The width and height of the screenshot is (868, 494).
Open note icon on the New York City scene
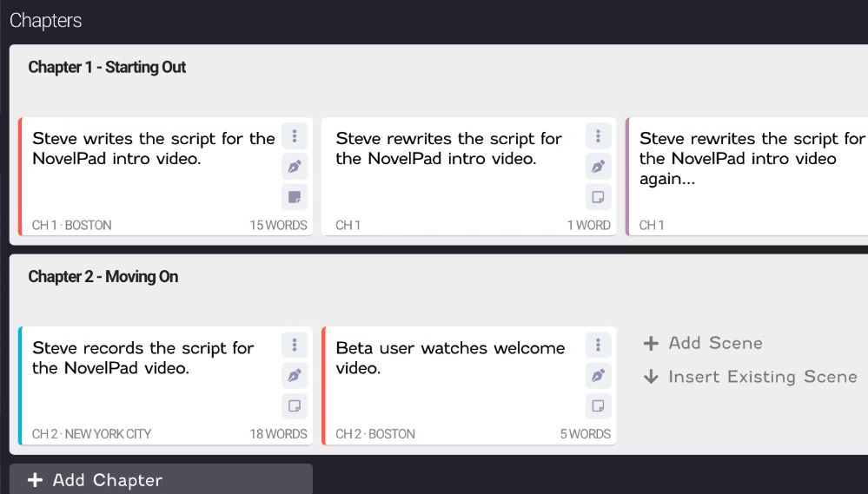click(295, 405)
